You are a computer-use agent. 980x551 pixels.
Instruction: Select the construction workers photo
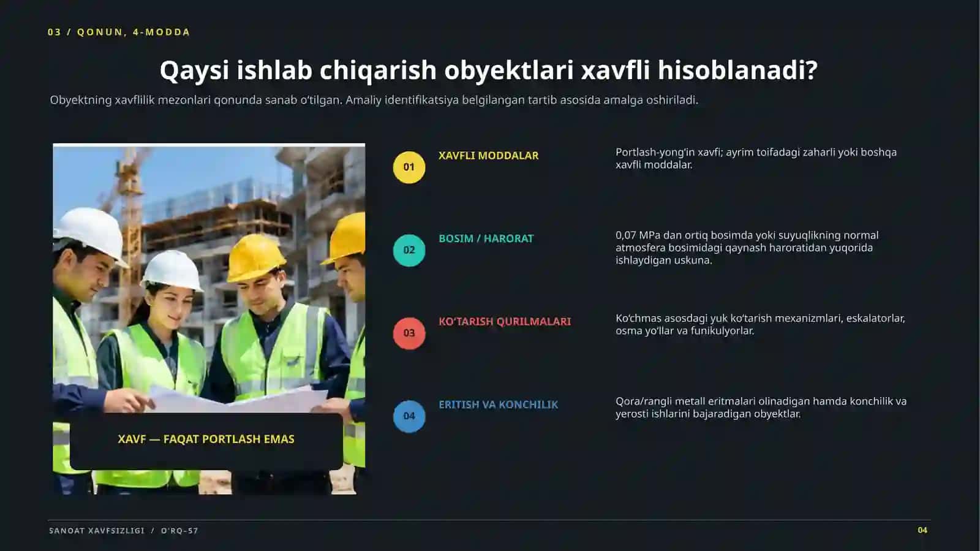(209, 319)
